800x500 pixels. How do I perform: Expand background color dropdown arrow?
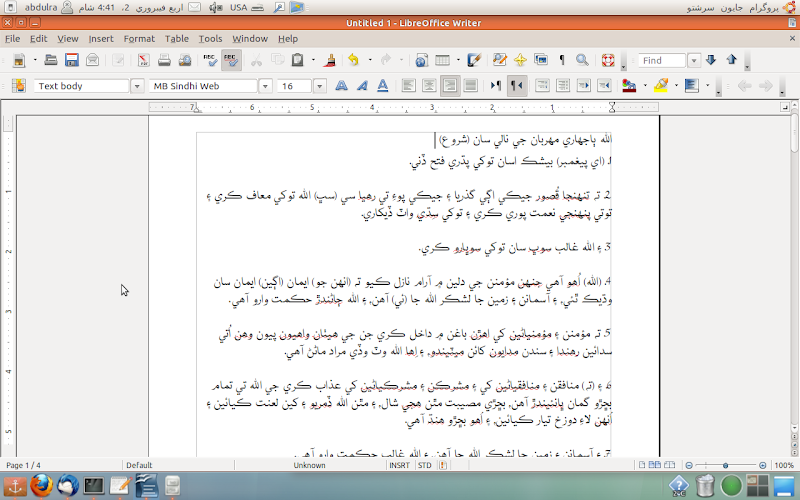(708, 86)
